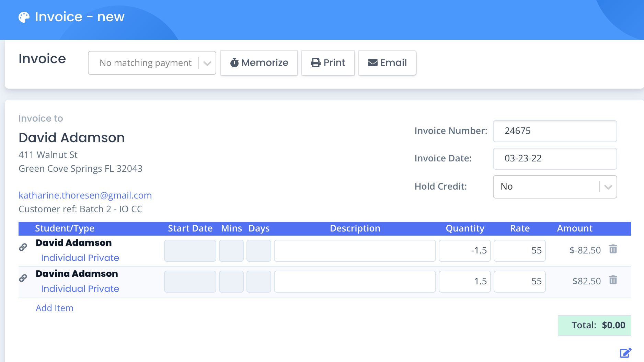Open Individual Private link under David Adamson
644x362 pixels.
[x=80, y=258]
